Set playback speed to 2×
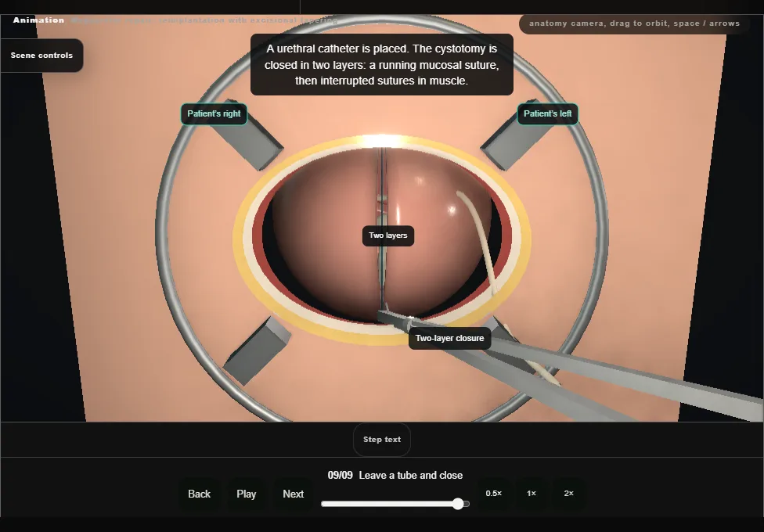This screenshot has width=764, height=532. pos(568,494)
